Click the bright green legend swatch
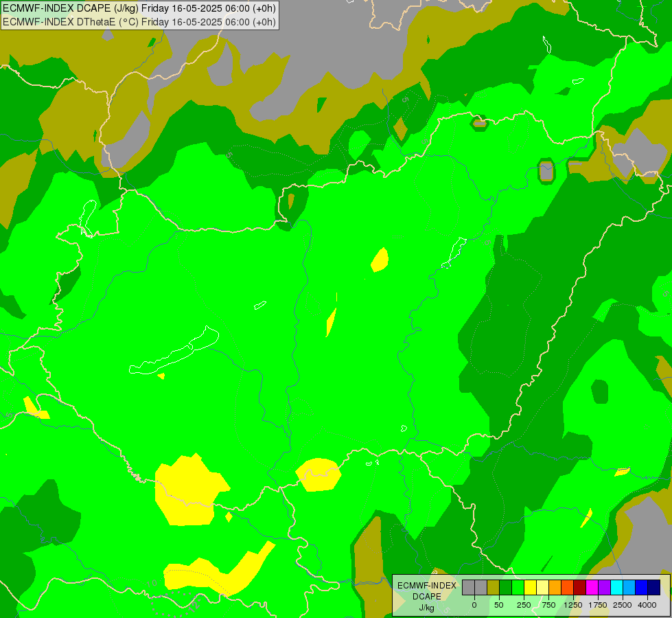Viewport: 672px width, 618px height. (518, 588)
